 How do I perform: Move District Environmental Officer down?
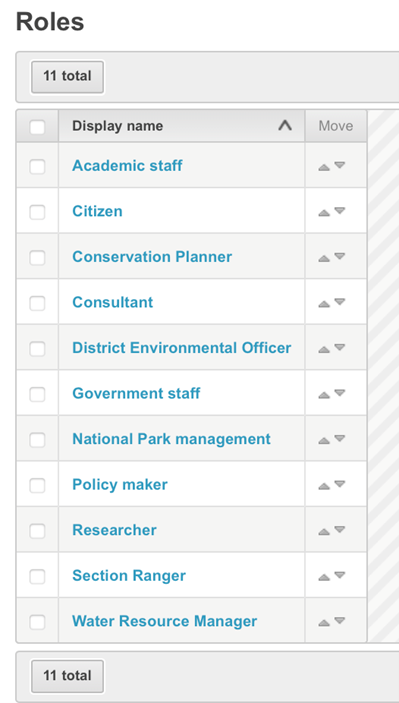340,347
